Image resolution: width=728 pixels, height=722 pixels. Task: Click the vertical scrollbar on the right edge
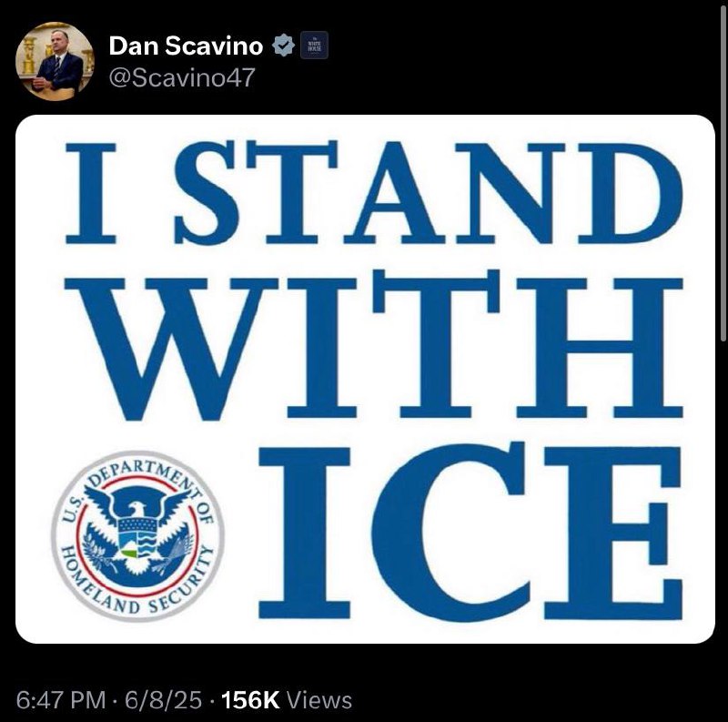[x=723, y=172]
